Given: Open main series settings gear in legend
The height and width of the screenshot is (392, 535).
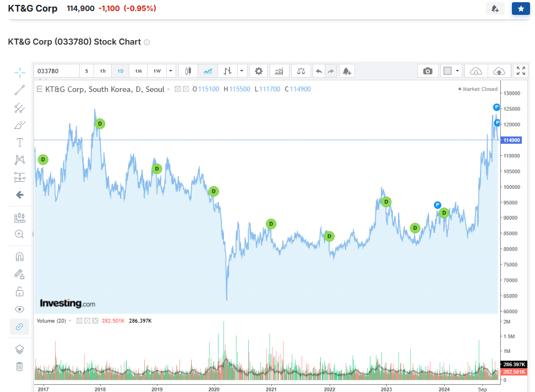Looking at the screenshot, I should point(185,89).
